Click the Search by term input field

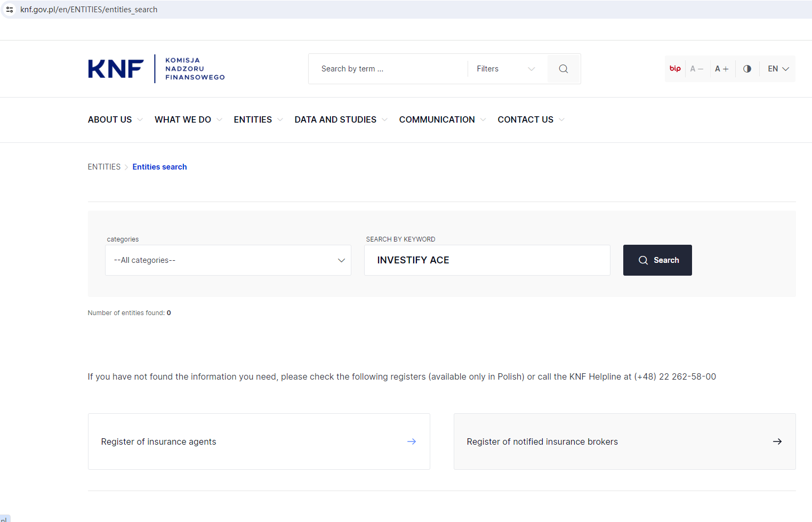389,69
